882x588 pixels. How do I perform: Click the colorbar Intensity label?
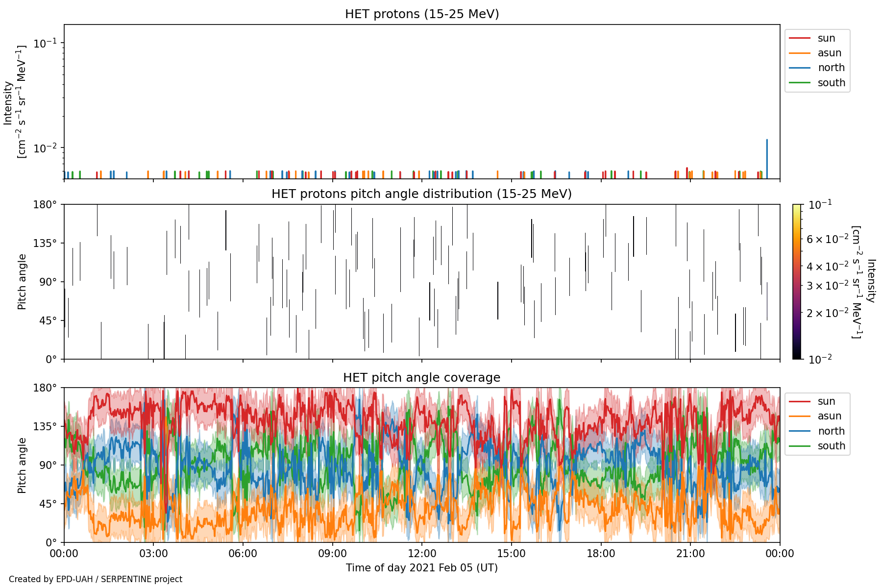pos(863,282)
